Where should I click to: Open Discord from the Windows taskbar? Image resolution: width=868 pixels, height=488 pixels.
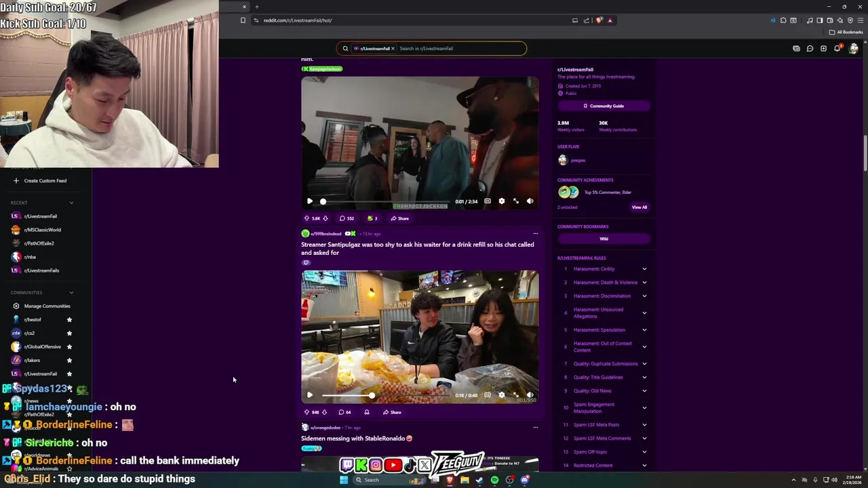pyautogui.click(x=525, y=480)
